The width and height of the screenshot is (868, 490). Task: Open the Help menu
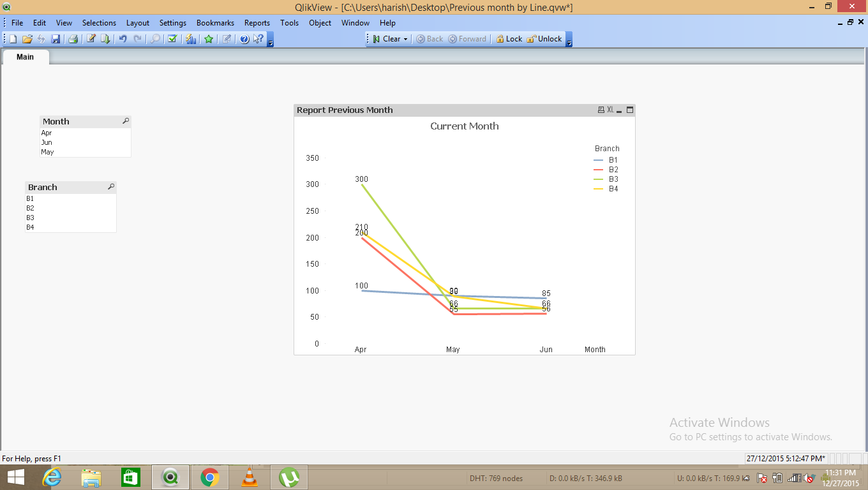click(x=387, y=22)
